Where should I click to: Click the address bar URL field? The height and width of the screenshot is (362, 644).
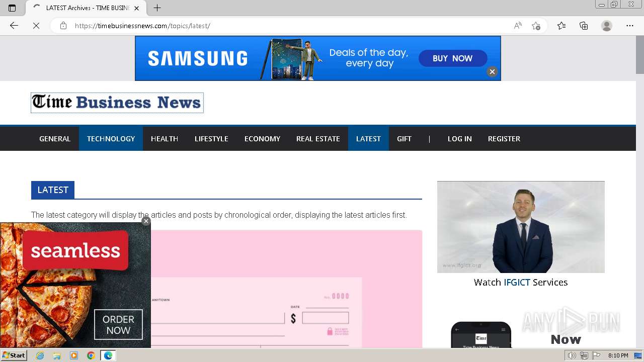pos(282,26)
